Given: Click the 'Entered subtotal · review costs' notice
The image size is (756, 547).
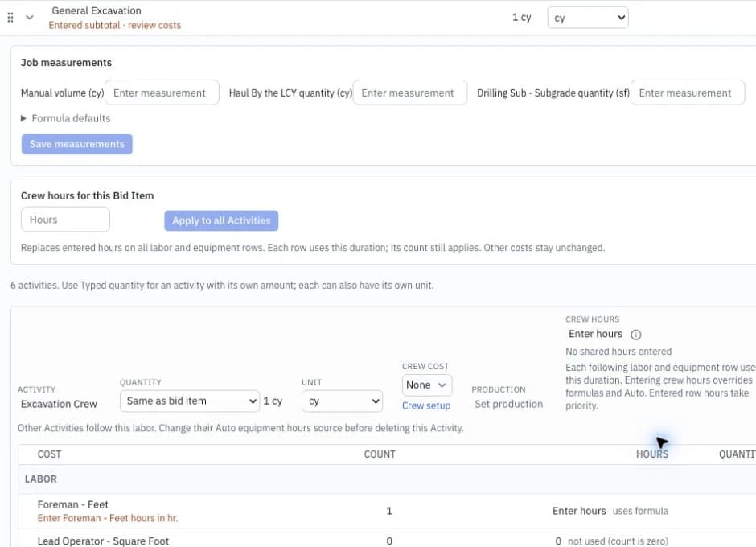Looking at the screenshot, I should [x=115, y=25].
